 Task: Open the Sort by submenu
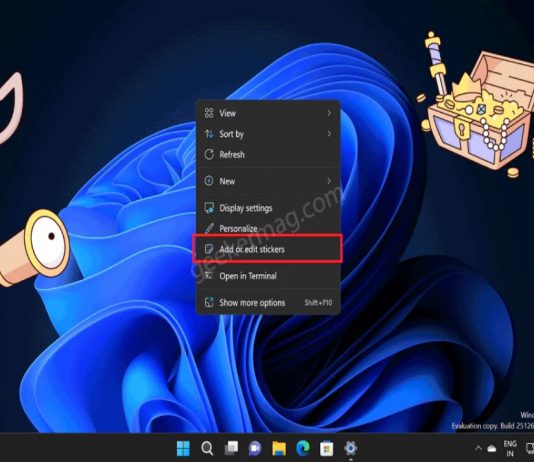pyautogui.click(x=268, y=134)
